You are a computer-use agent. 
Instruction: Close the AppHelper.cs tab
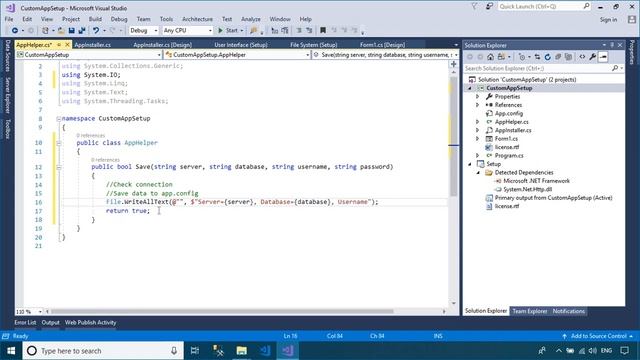click(67, 44)
